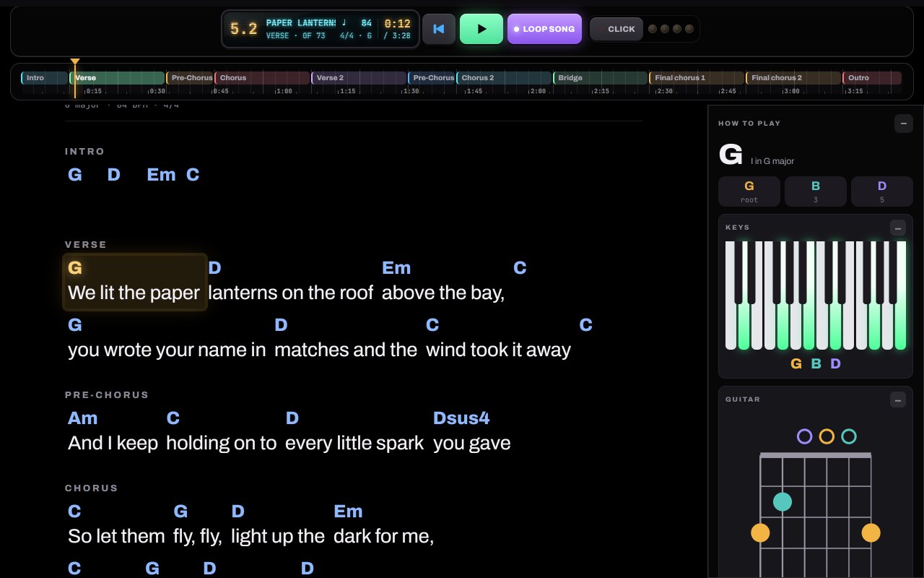Click the D chord above "lanterns on the roof"
924x578 pixels.
[214, 268]
